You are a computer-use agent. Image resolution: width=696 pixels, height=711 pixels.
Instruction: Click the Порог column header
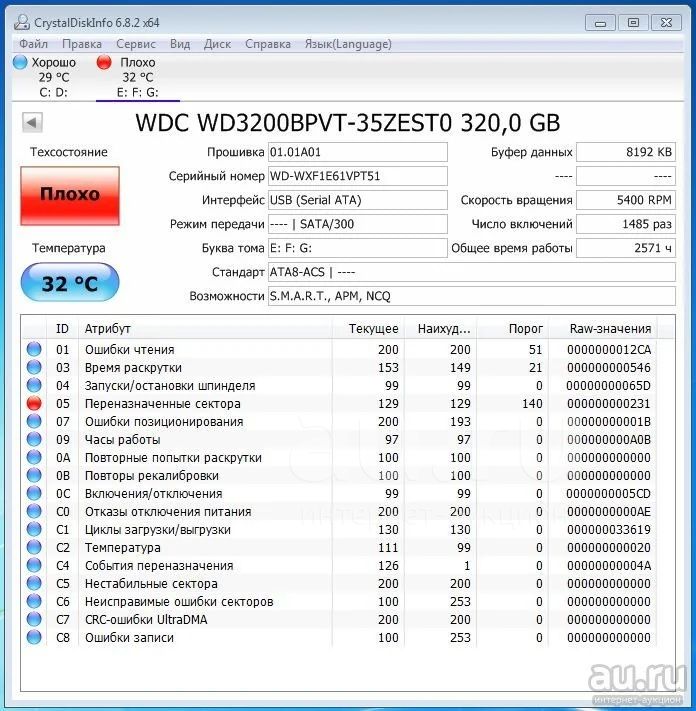click(x=512, y=328)
